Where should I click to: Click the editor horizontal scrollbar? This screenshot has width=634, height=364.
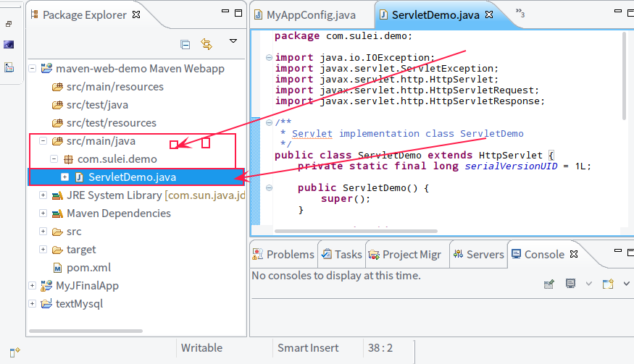pyautogui.click(x=356, y=231)
